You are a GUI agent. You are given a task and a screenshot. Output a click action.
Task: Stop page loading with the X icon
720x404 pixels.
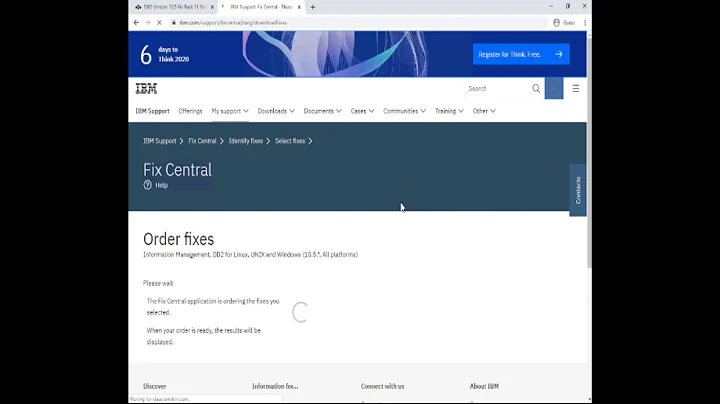[159, 22]
